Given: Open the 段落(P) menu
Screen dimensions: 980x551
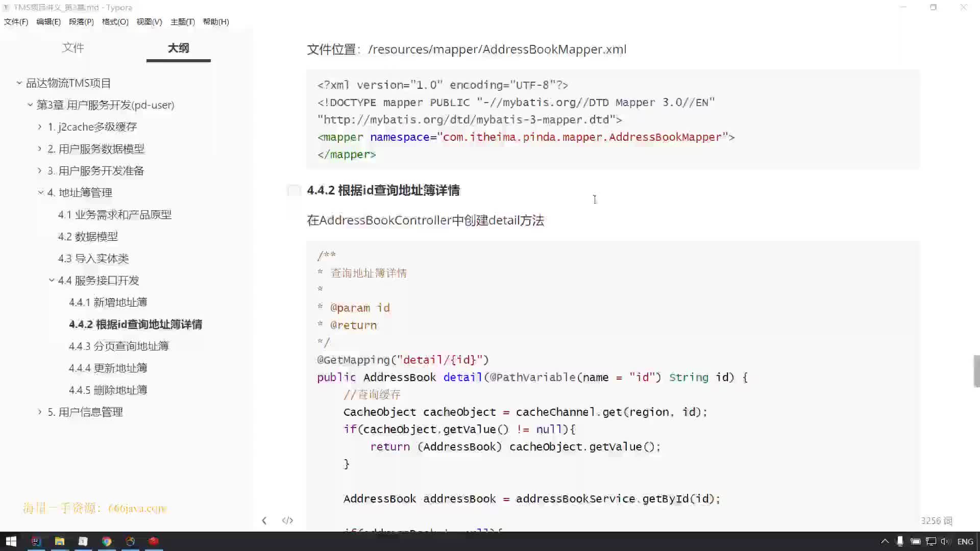Looking at the screenshot, I should pos(81,21).
